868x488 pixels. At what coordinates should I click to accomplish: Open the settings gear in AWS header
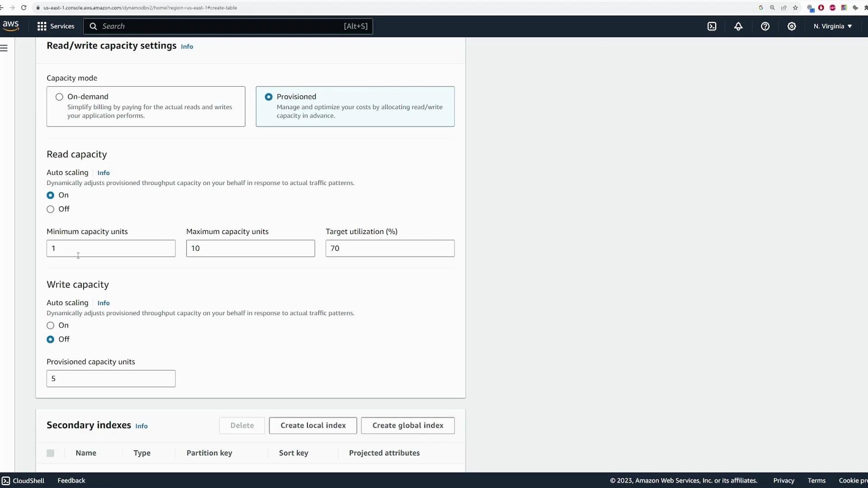792,26
